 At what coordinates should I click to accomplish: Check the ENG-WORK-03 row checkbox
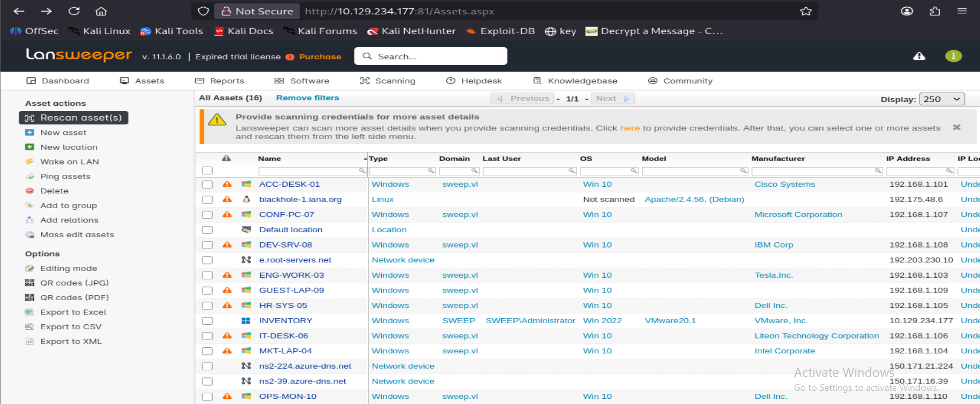tap(207, 275)
